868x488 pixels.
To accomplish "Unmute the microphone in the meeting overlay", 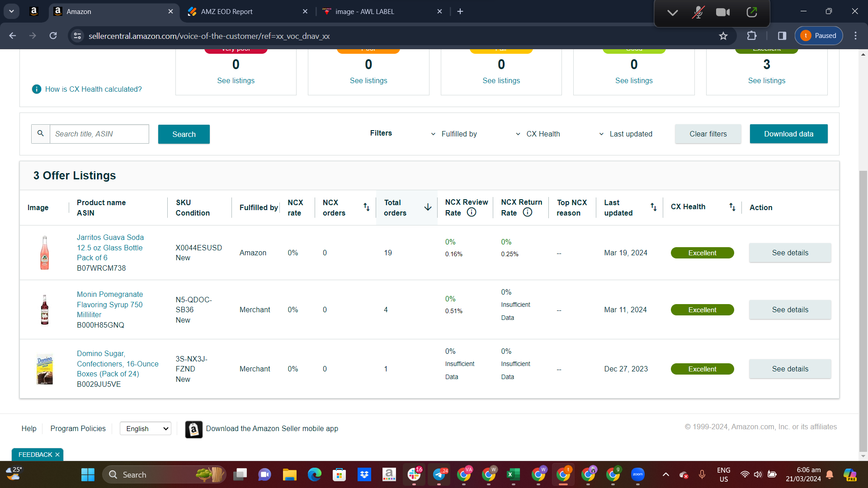I will [698, 12].
